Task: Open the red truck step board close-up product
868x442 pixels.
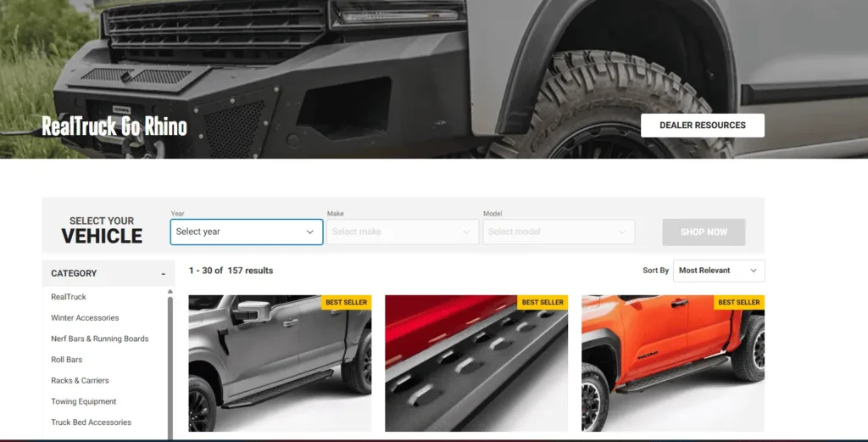Action: 476,363
